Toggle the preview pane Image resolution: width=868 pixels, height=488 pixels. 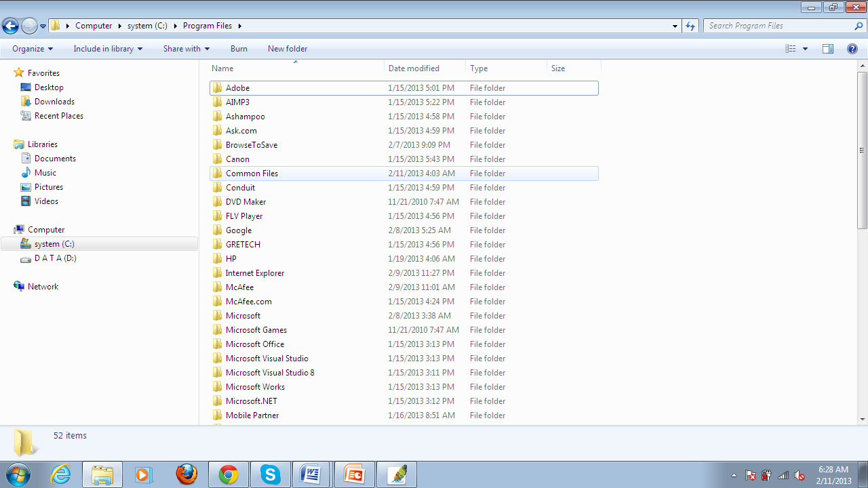click(x=827, y=49)
